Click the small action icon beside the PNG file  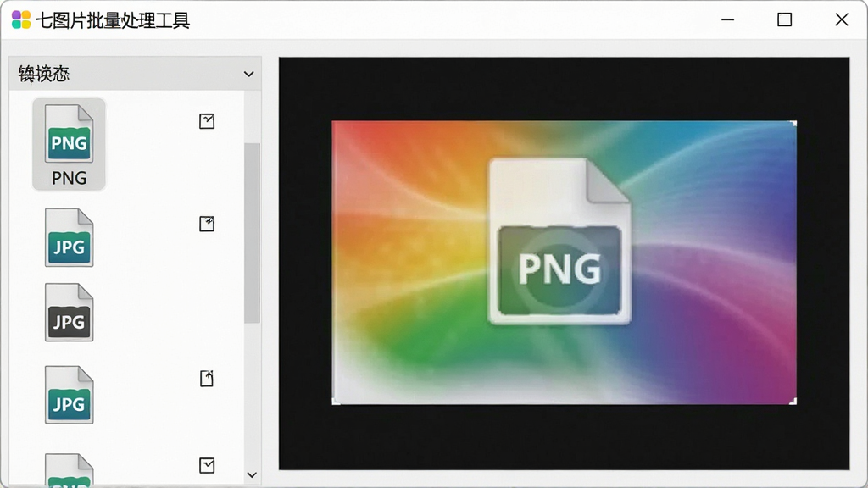207,121
